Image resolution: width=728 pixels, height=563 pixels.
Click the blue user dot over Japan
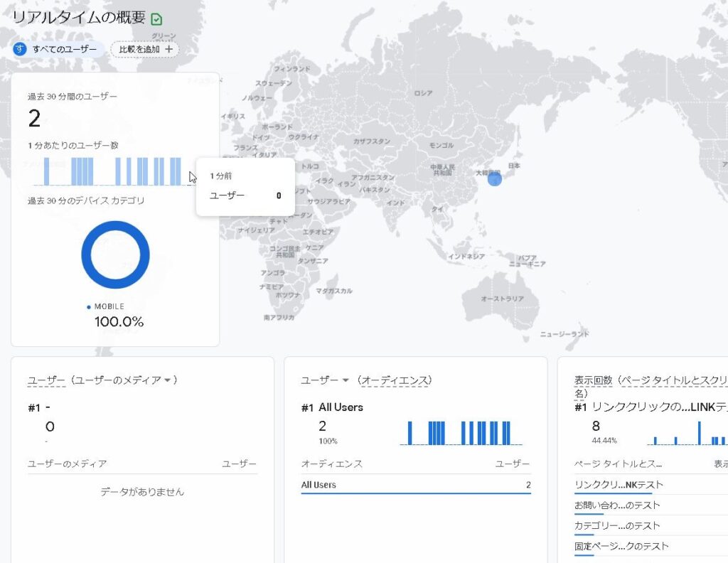(495, 179)
